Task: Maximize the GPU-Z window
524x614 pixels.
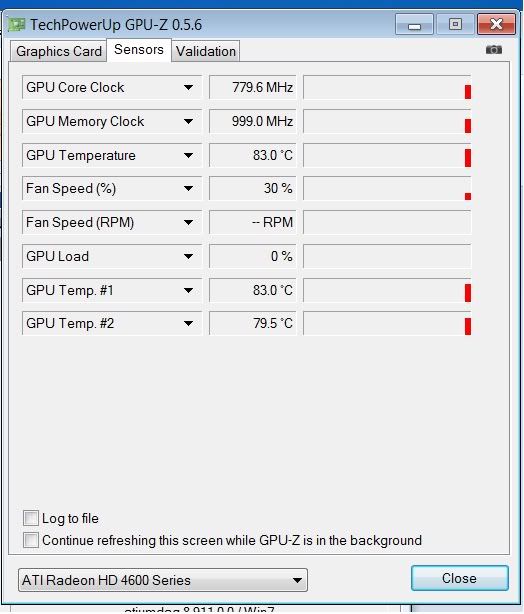Action: tap(455, 24)
